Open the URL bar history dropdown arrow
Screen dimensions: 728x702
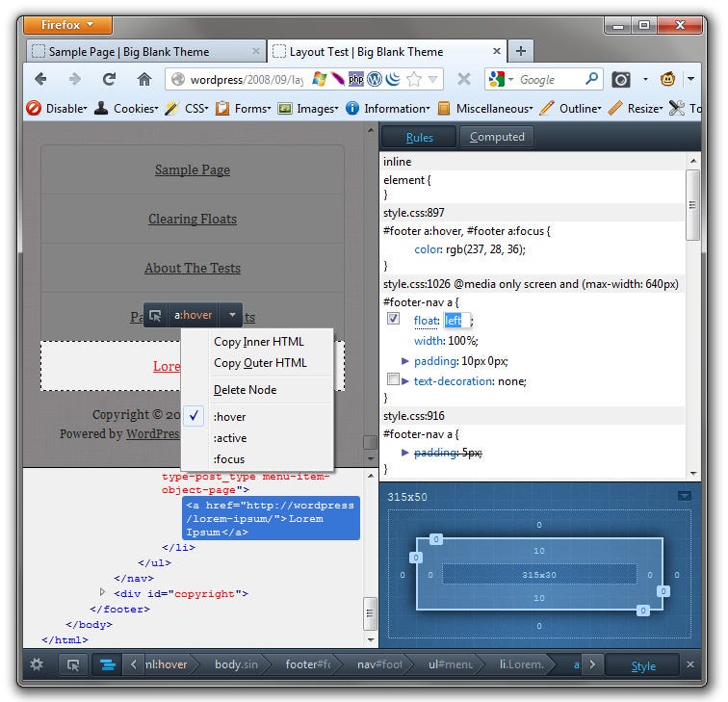pos(432,79)
